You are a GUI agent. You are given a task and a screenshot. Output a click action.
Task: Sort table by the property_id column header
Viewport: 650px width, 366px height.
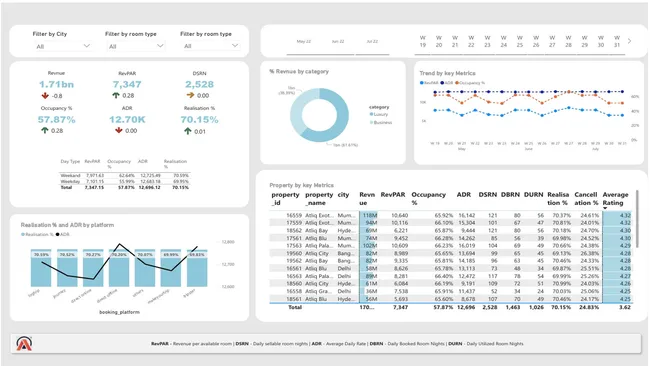285,199
